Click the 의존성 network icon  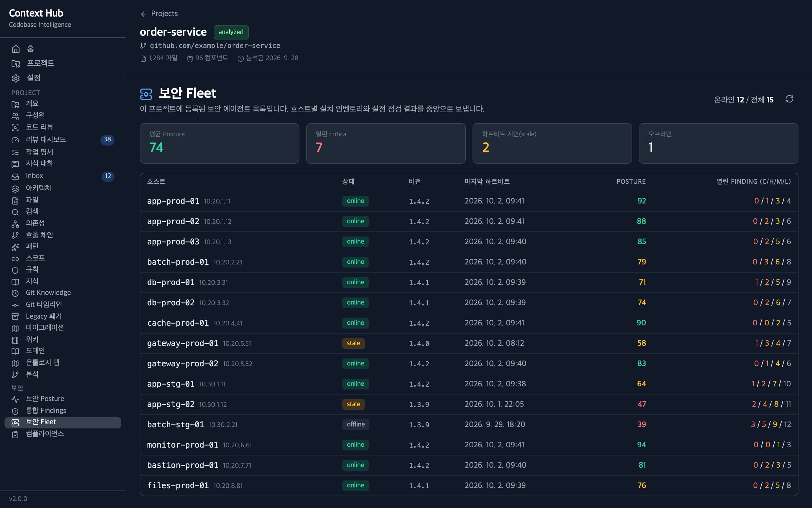click(x=15, y=224)
